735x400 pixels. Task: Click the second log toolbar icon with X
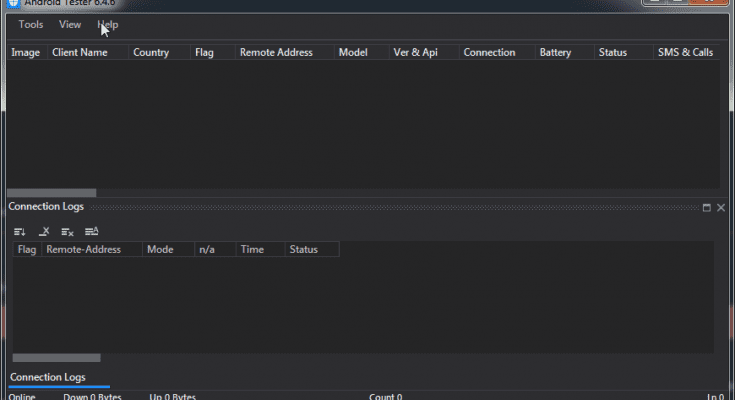pyautogui.click(x=44, y=232)
